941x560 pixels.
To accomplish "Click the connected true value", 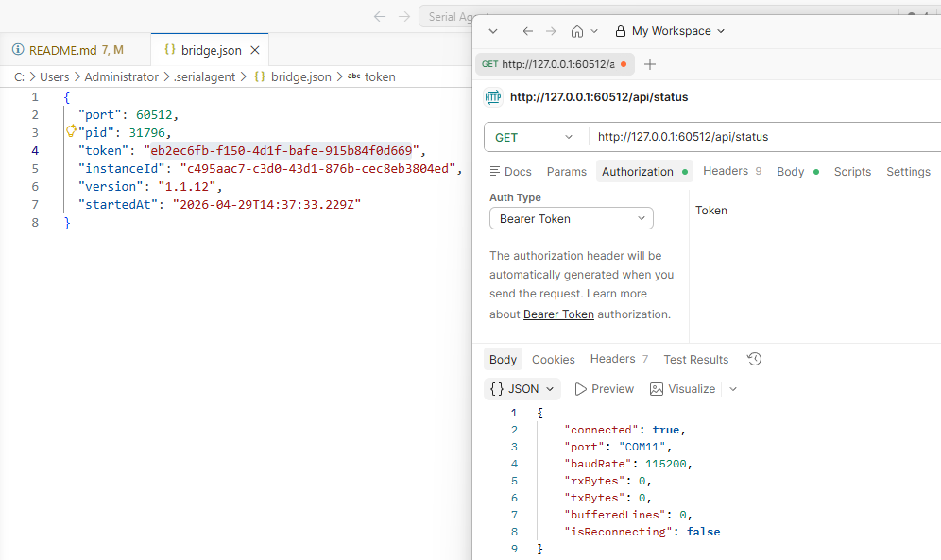I will pos(666,430).
